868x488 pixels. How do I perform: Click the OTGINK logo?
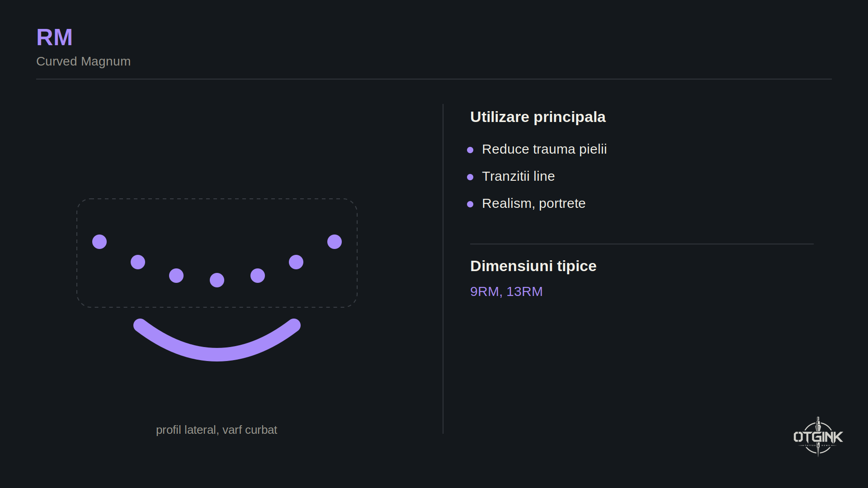pos(818,436)
